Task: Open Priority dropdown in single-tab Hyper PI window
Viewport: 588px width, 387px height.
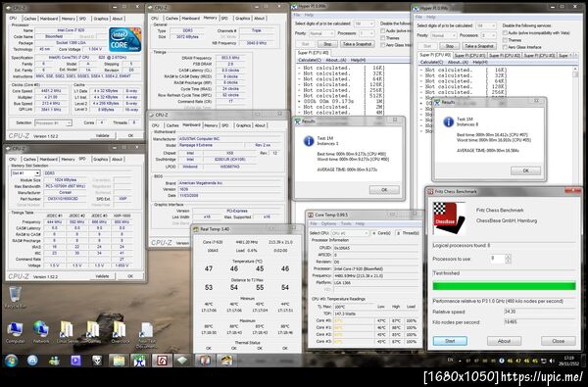Action: point(321,33)
